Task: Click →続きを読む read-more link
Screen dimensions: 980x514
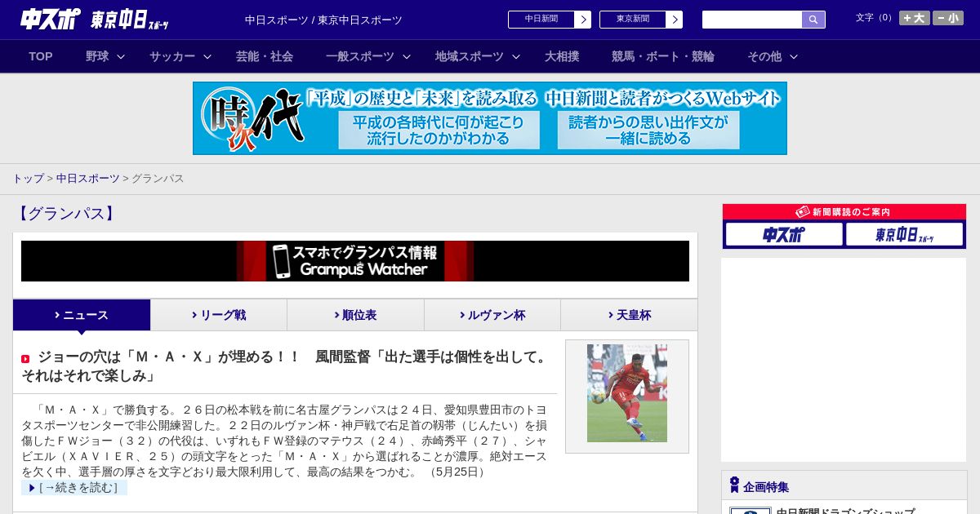Action: pyautogui.click(x=74, y=488)
